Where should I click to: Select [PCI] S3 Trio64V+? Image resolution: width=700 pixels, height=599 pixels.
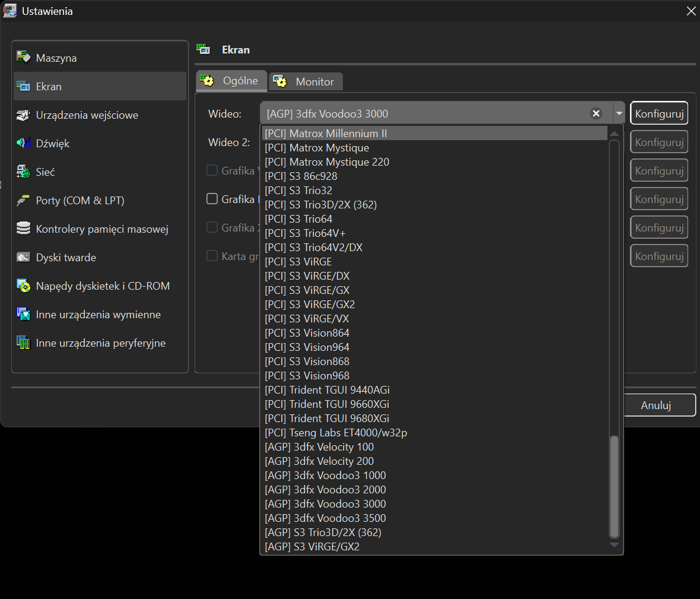click(434, 233)
